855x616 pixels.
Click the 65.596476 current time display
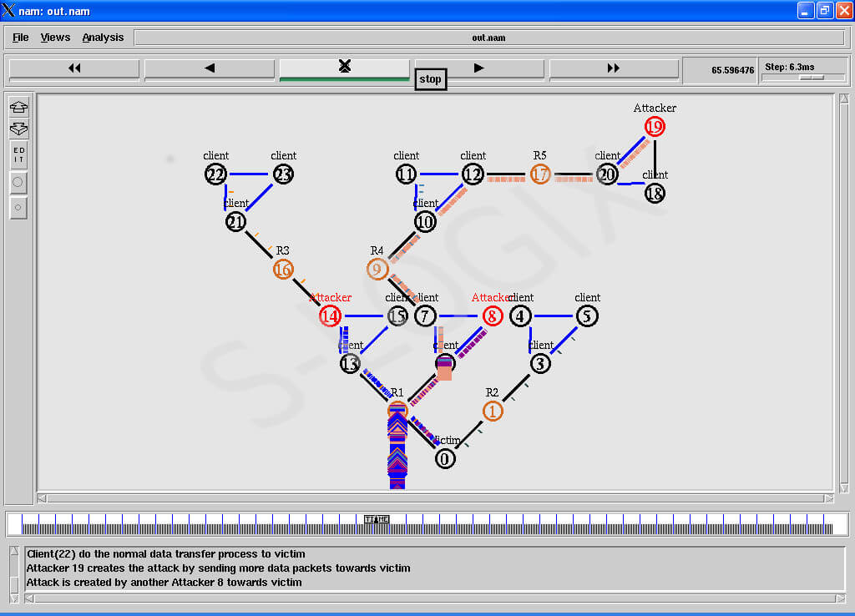[x=721, y=70]
